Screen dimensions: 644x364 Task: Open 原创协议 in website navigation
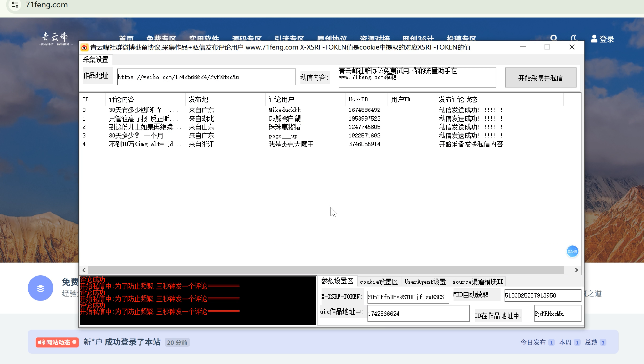[x=332, y=38]
